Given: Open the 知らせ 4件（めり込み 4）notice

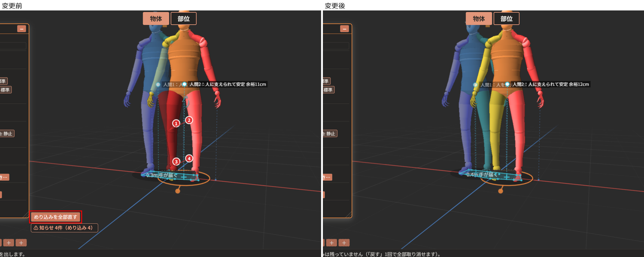Looking at the screenshot, I should (64, 228).
